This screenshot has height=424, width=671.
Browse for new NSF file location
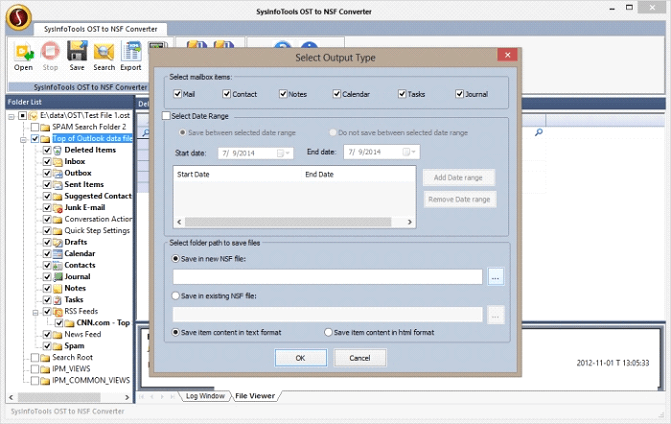click(496, 277)
